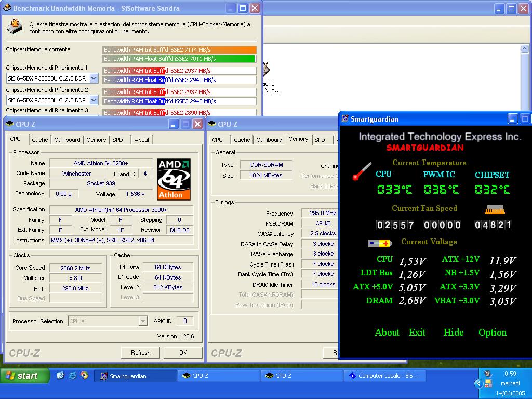The image size is (532, 399).
Task: Click Riferimento 1 Int 2937 MB/s bar
Action: [179, 71]
